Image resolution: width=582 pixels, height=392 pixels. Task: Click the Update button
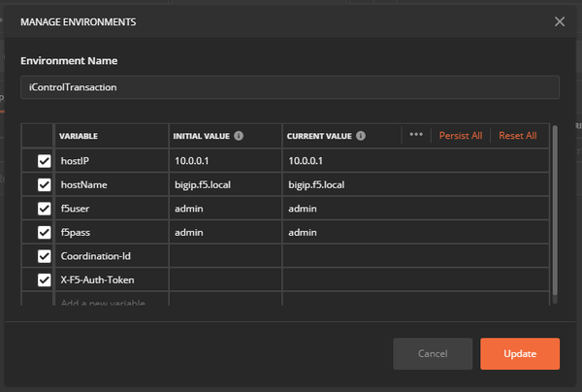pyautogui.click(x=520, y=353)
